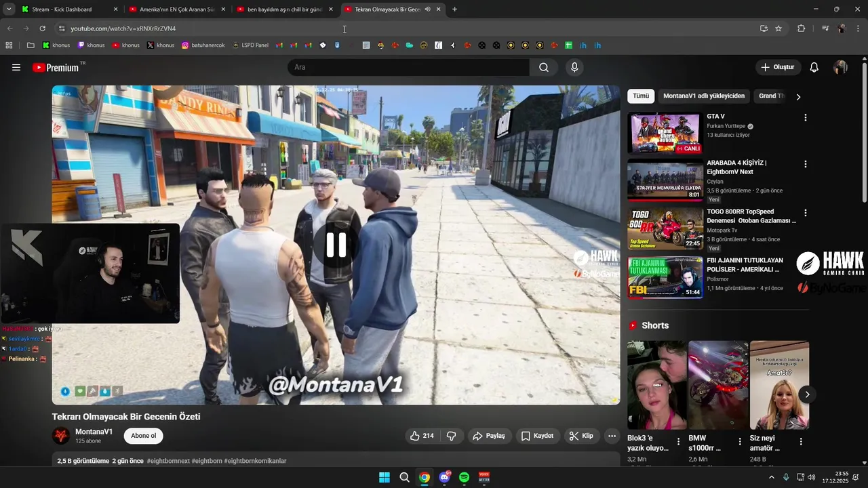Open options for GTA V video
The width and height of the screenshot is (868, 488).
805,117
